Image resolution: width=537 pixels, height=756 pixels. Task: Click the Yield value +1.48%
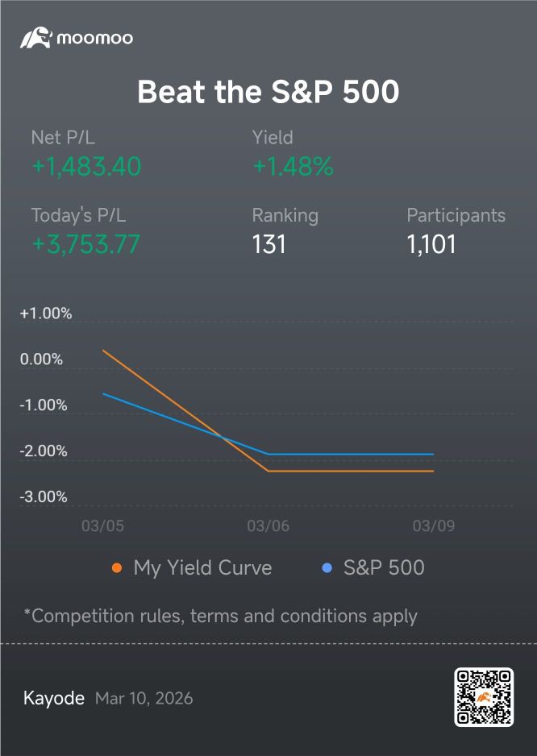[293, 167]
